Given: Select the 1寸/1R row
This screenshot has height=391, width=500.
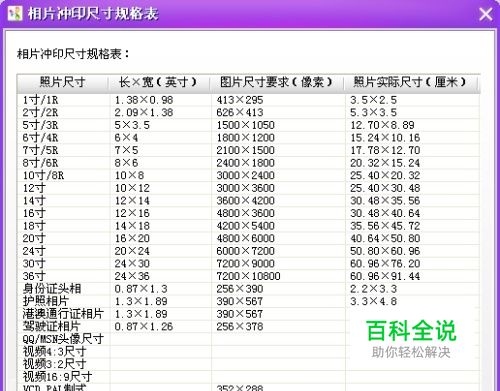Looking at the screenshot, I should (x=248, y=100).
